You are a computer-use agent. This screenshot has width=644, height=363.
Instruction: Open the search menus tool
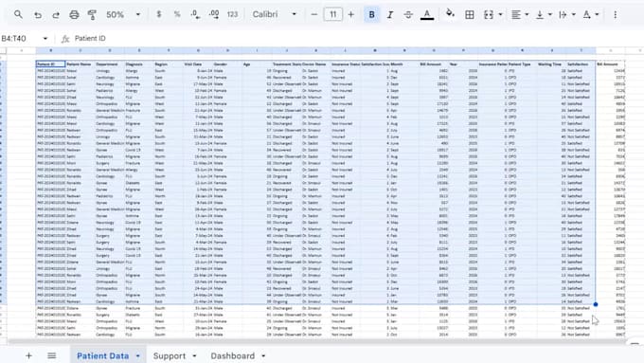point(18,14)
